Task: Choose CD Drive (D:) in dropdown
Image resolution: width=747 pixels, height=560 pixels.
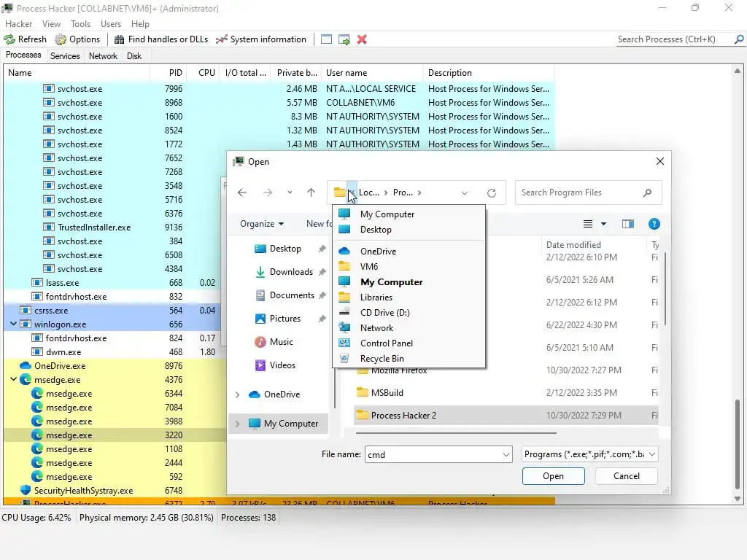Action: point(409,312)
